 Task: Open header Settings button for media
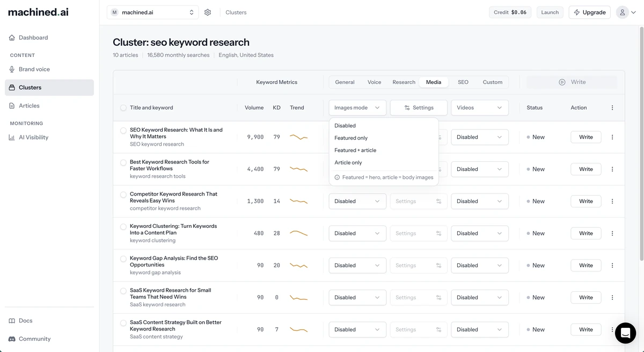(419, 107)
